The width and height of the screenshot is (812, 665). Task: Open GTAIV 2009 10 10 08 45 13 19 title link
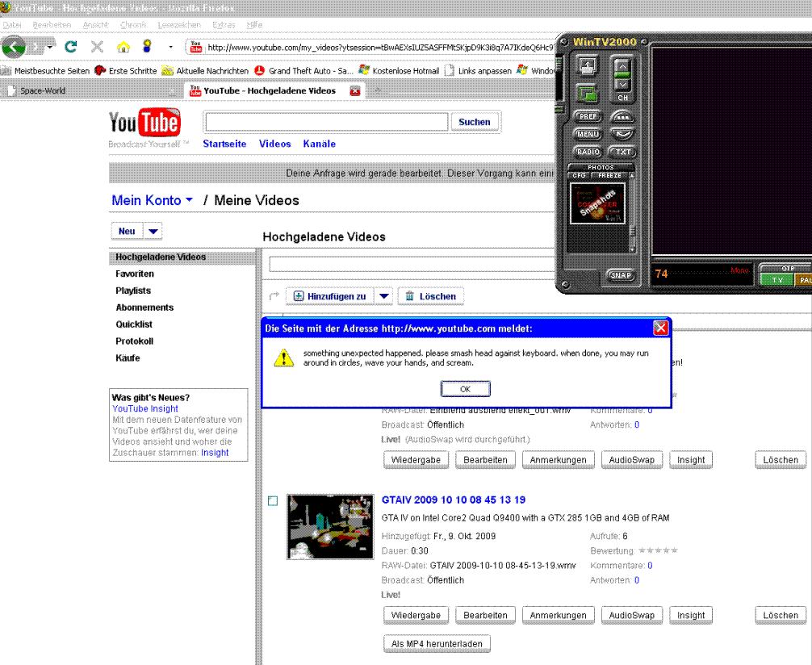click(x=453, y=500)
